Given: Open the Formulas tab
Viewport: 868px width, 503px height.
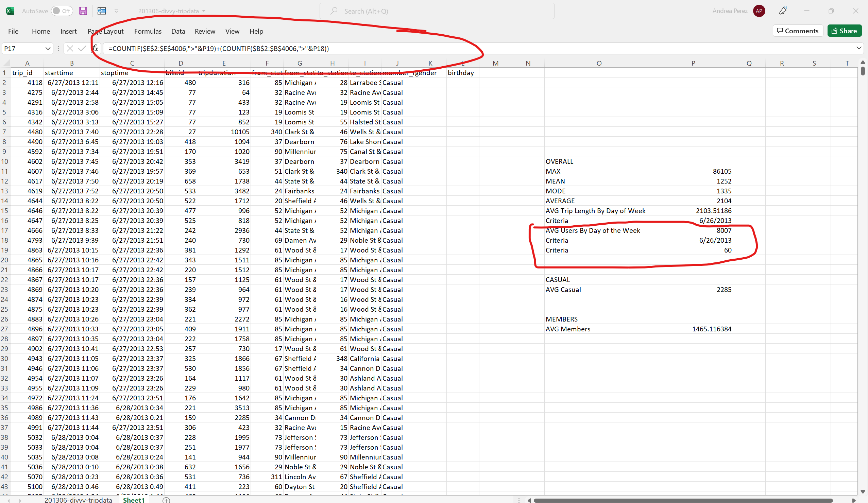Looking at the screenshot, I should pyautogui.click(x=148, y=31).
